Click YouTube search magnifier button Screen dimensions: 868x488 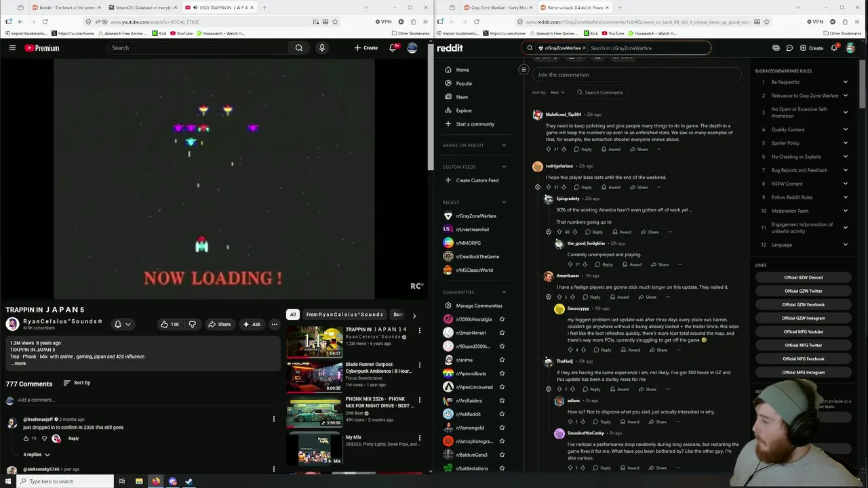[299, 48]
